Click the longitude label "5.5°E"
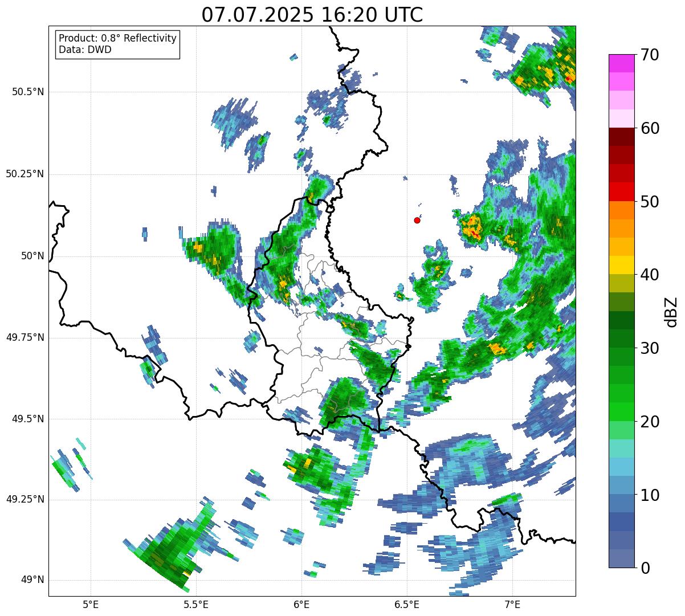 [x=196, y=604]
